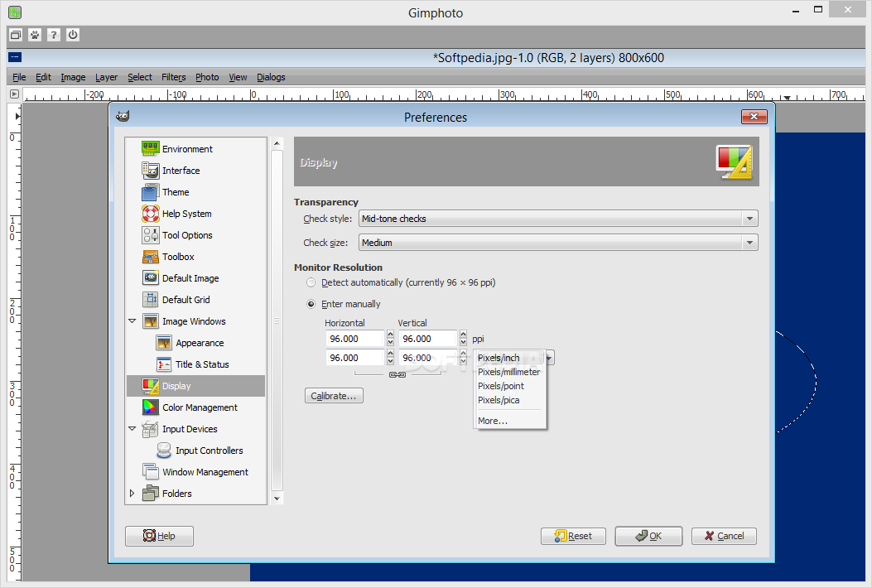Click the resolution unit dropdown arrow
872x588 pixels.
pyautogui.click(x=549, y=358)
